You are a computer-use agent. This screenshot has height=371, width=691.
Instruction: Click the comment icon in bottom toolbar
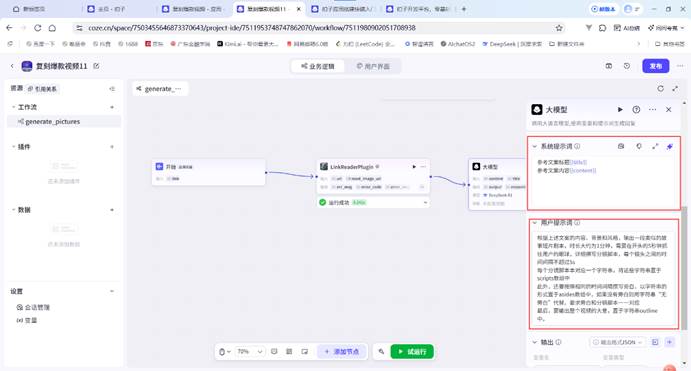click(274, 352)
